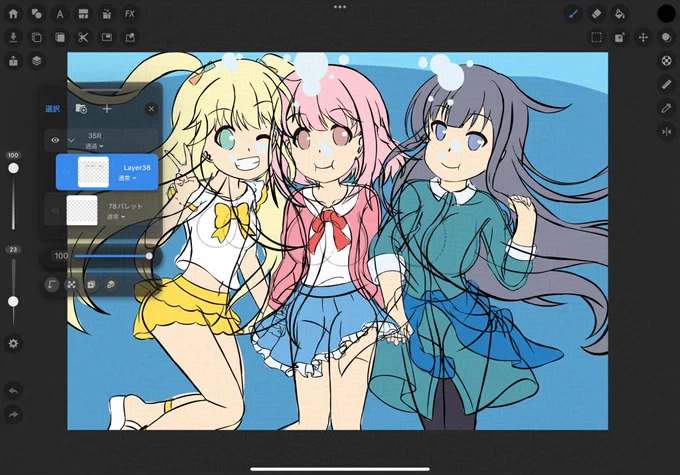The width and height of the screenshot is (680, 475).
Task: Tap the paste icon beside scissors
Action: click(60, 37)
